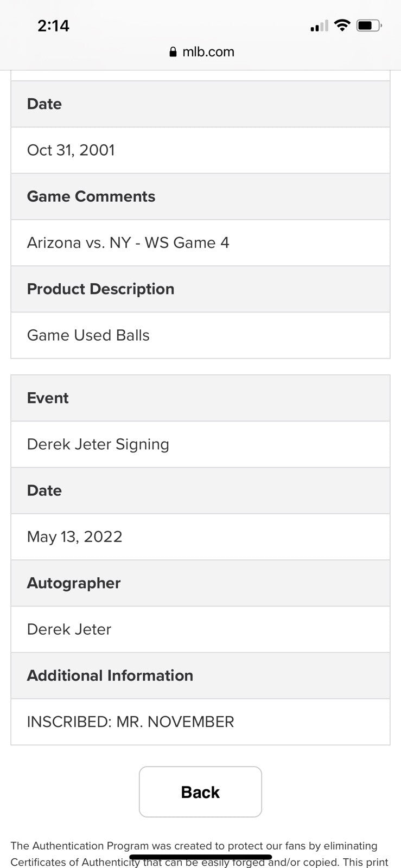Tap the mlb.com address bar text
Image resolution: width=401 pixels, height=868 pixels.
click(208, 52)
